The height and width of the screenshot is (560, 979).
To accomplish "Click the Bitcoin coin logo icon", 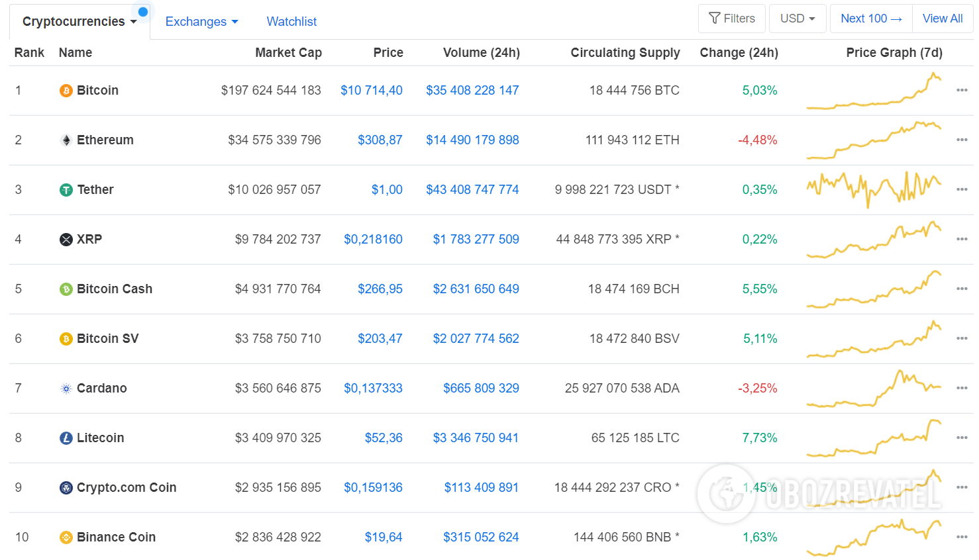I will click(66, 91).
